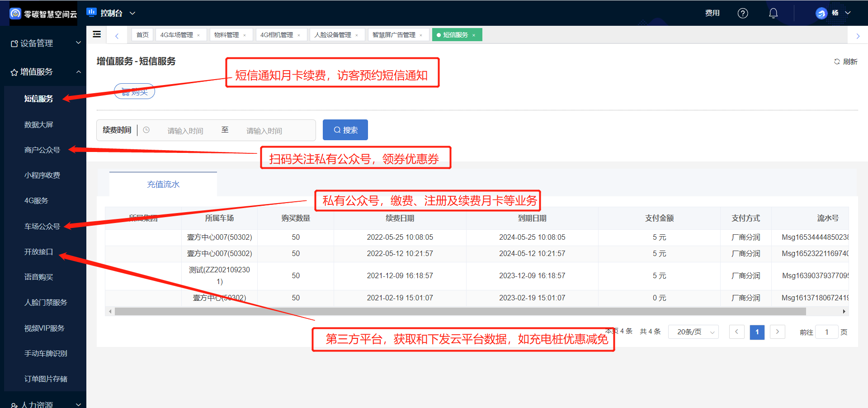Open 商户公众号 in sidebar
This screenshot has height=408, width=868.
pyautogui.click(x=42, y=150)
